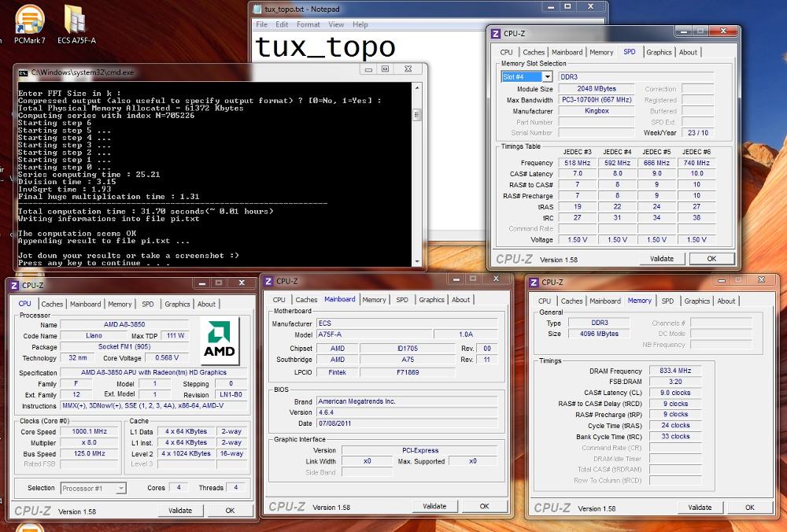Screen dimensions: 787x532
Task: Click OK in the Mainboard window
Action: 484,506
